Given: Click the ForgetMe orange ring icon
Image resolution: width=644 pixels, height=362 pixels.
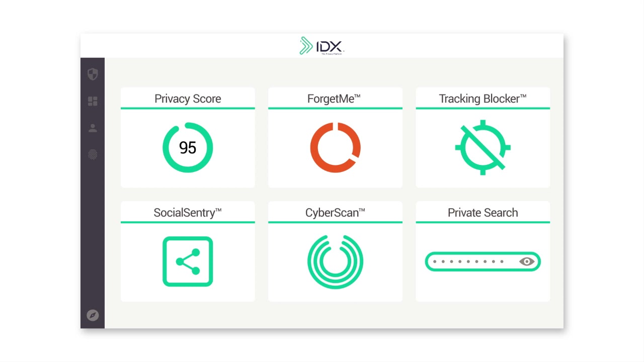Looking at the screenshot, I should (x=335, y=147).
